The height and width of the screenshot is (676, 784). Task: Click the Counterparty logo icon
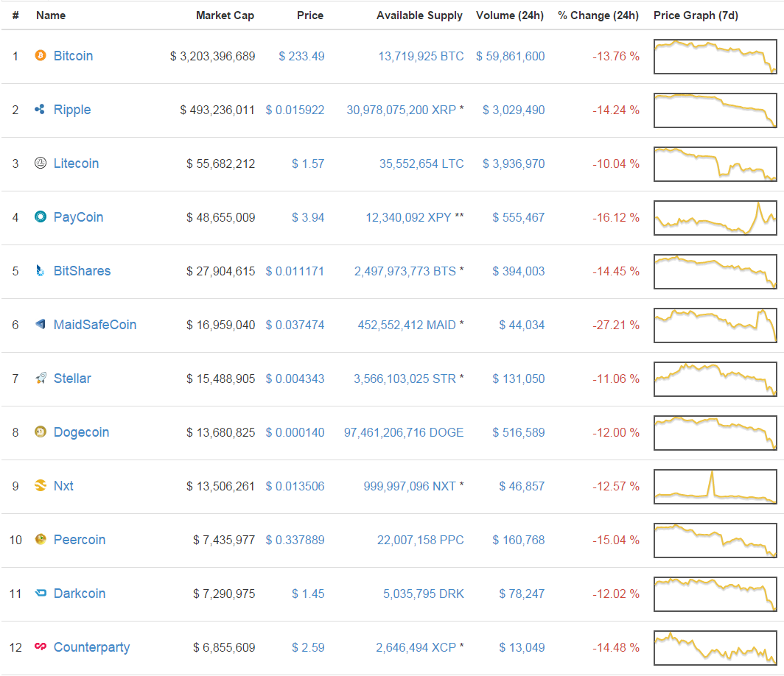tap(41, 647)
